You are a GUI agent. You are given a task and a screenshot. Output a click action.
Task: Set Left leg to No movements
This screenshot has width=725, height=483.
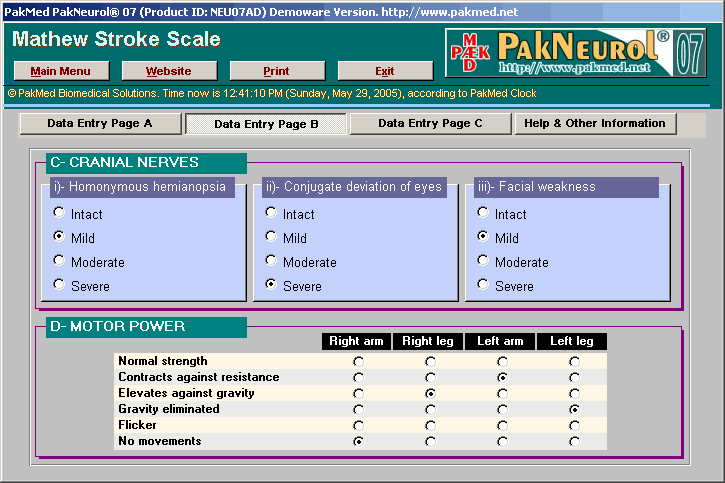[575, 442]
